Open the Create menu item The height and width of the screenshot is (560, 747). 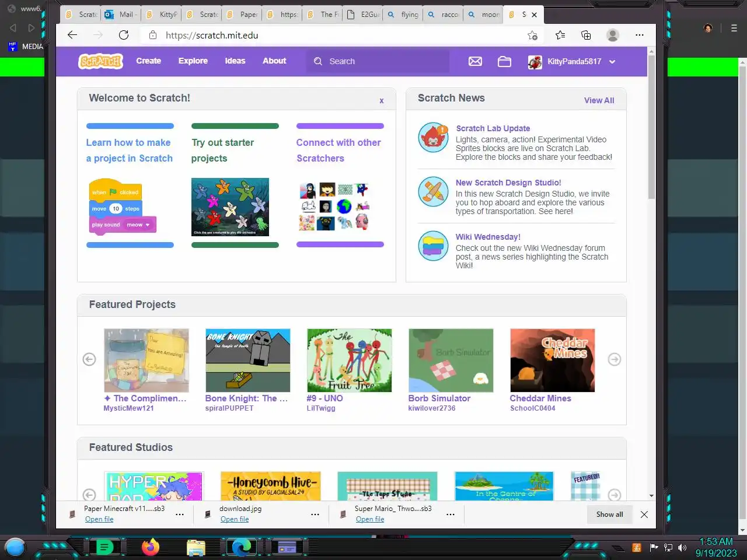(x=148, y=61)
